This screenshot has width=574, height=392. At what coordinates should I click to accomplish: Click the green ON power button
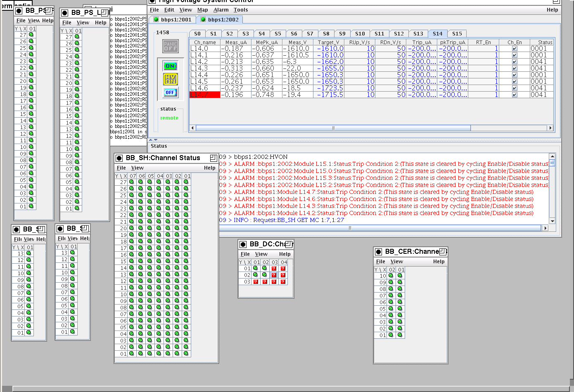170,66
